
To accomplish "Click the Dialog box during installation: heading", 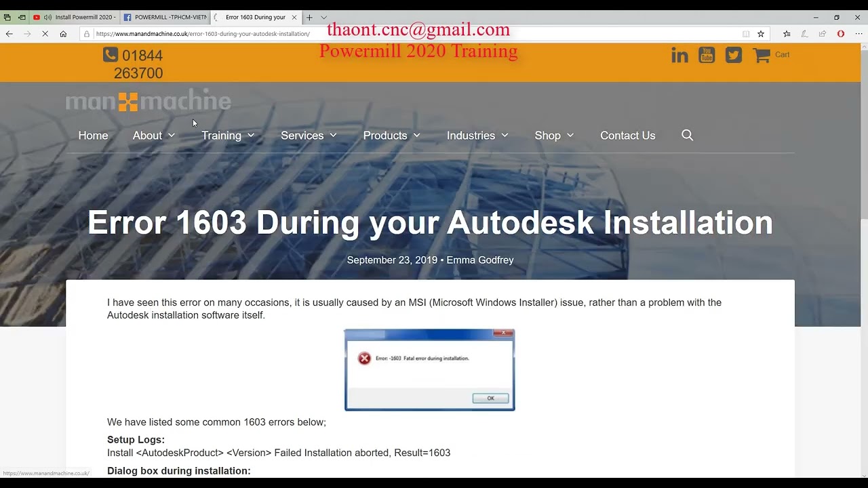I will click(x=179, y=470).
